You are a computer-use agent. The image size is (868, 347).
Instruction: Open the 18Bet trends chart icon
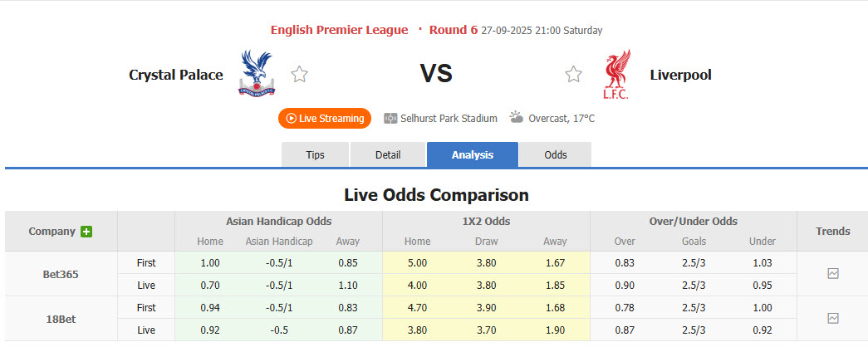point(833,318)
